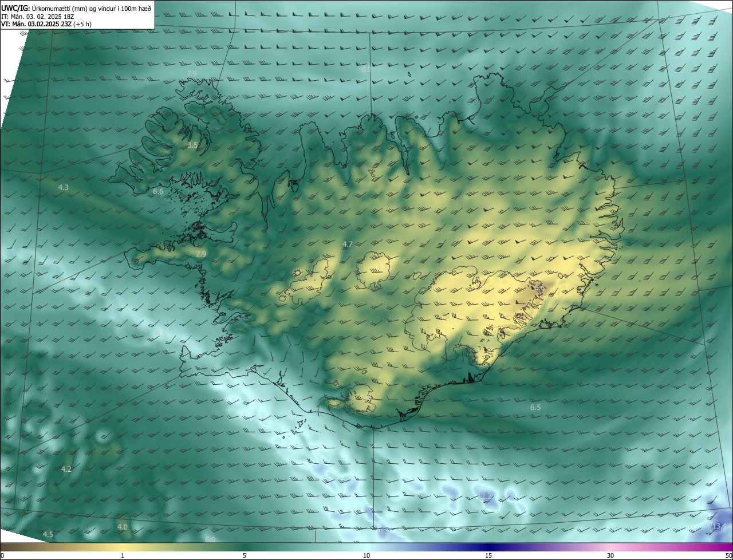Click the 'VT: Mán. 03.02.2025 23Z (+5 h)' line
This screenshot has height=560, width=733.
tap(46, 24)
